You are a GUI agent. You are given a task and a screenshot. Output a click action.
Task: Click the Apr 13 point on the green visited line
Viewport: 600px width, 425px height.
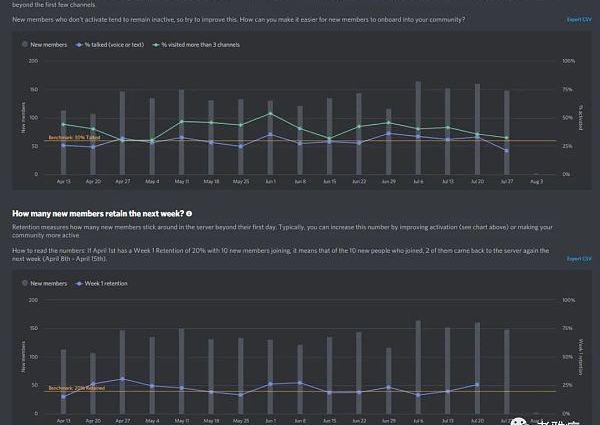62,125
